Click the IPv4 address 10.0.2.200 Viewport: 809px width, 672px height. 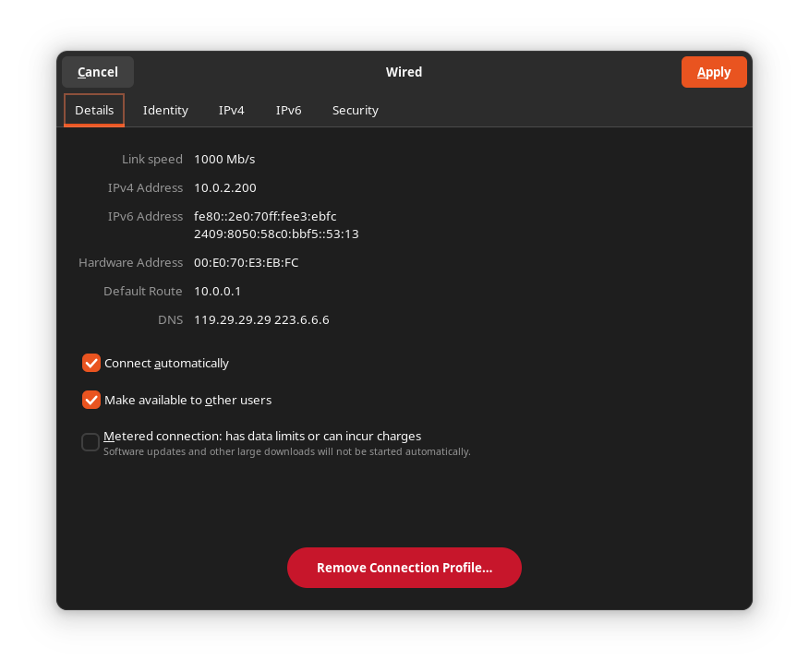point(224,187)
